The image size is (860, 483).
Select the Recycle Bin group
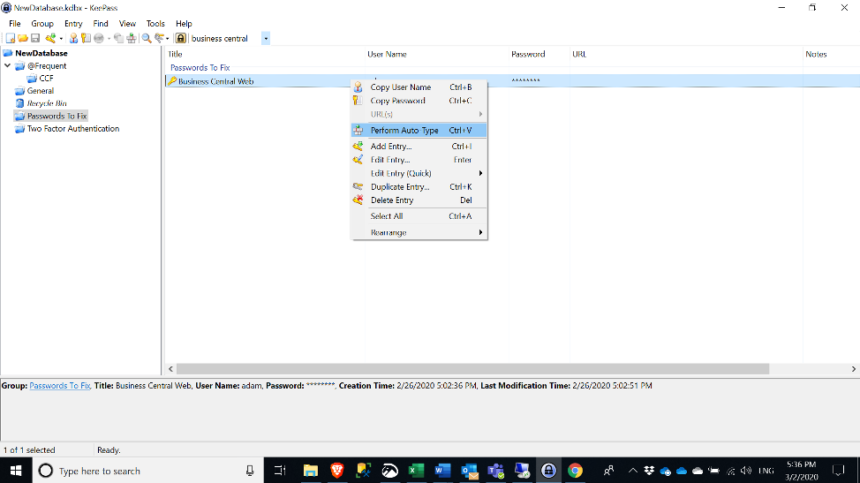(47, 104)
